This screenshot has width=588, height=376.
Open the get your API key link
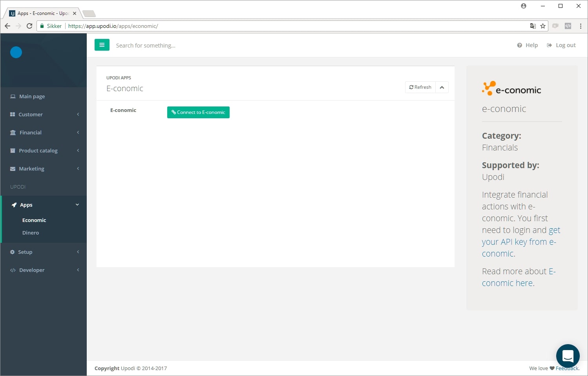click(x=520, y=242)
